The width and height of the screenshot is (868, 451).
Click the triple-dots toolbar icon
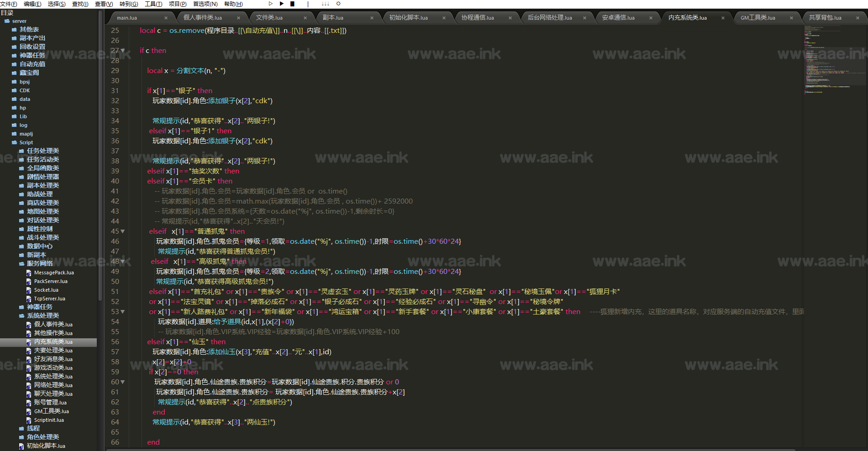pyautogui.click(x=326, y=4)
